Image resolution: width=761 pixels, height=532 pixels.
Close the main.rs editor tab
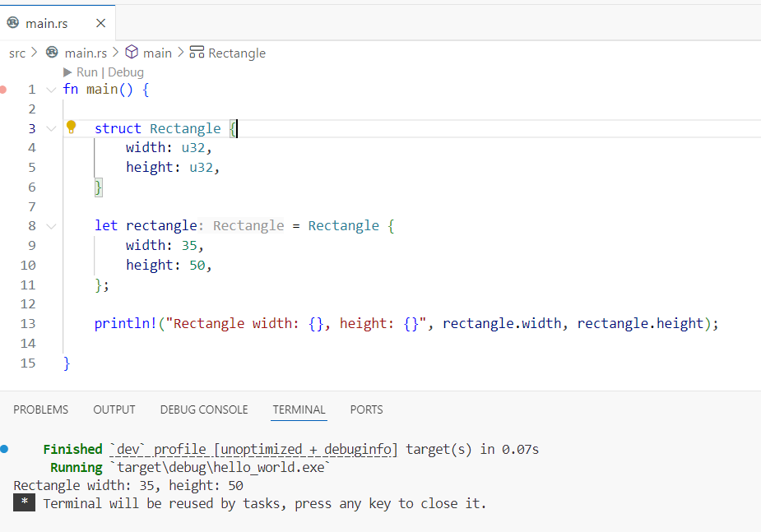100,23
